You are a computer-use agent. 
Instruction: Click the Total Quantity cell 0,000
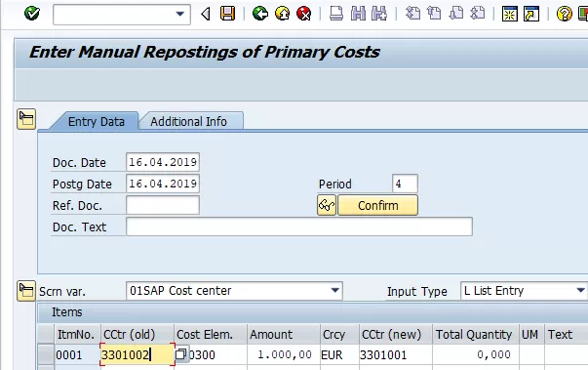(476, 354)
